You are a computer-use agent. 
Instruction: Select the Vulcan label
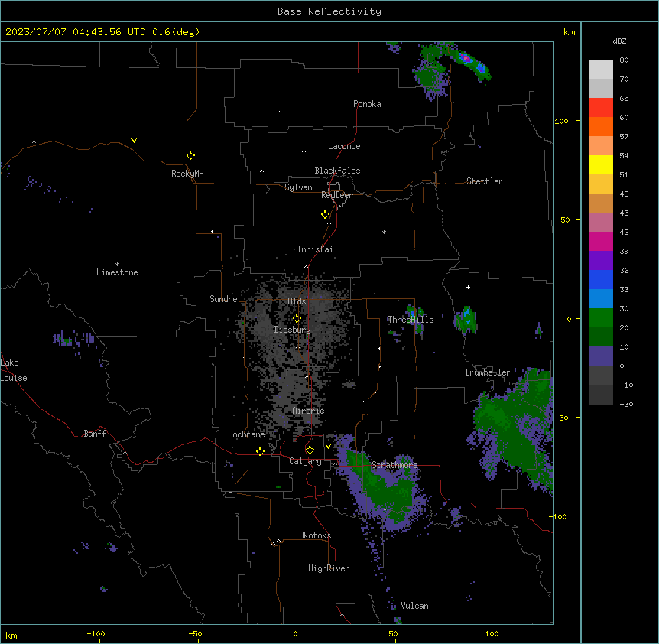(x=414, y=606)
